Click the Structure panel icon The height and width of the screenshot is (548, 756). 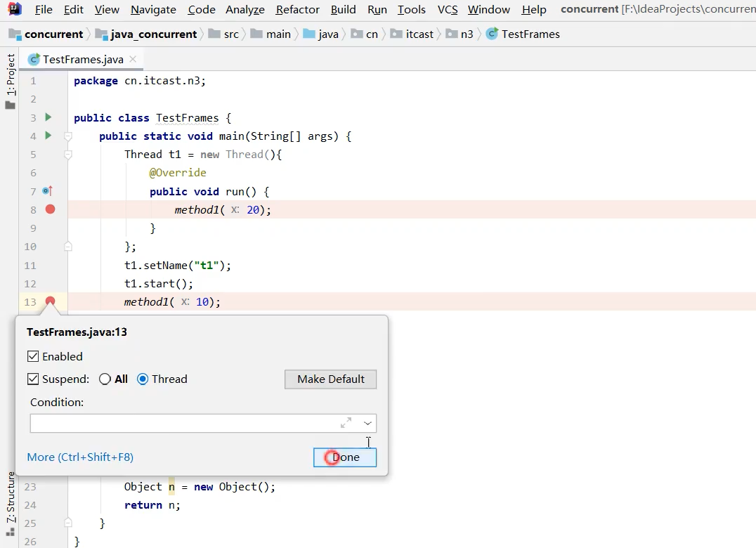point(10,532)
